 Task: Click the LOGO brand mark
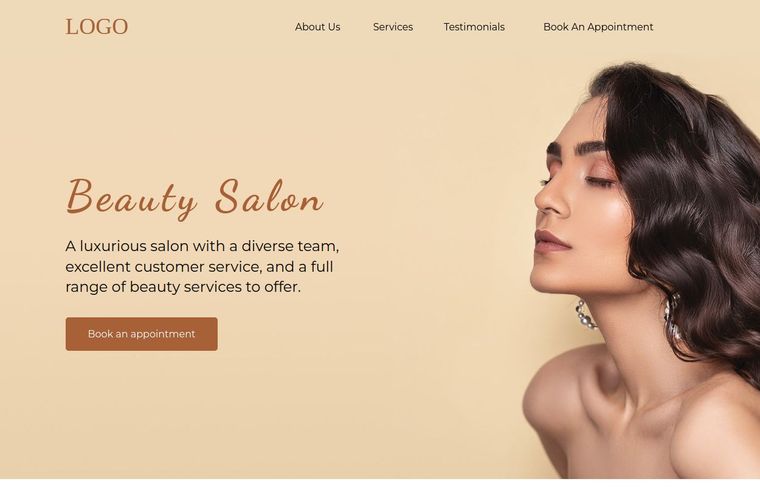(x=97, y=27)
